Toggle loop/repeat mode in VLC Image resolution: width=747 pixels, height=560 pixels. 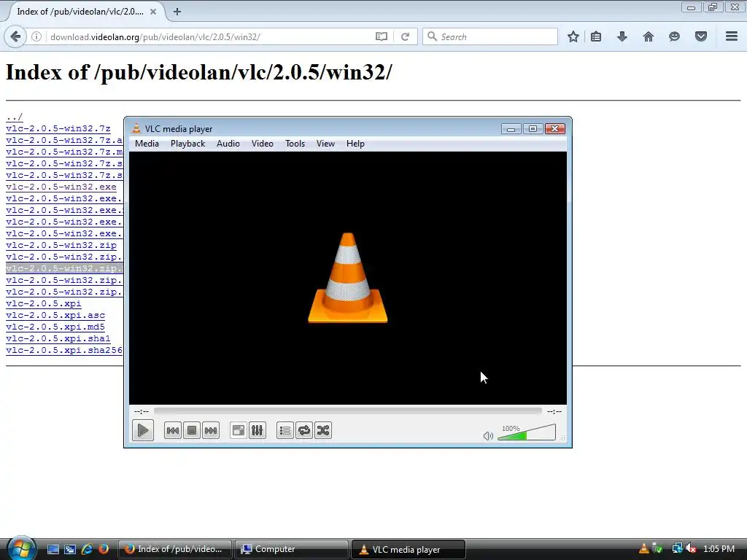pos(304,430)
